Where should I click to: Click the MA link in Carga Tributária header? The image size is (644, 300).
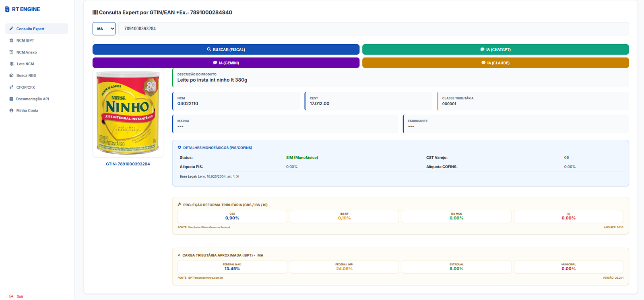coord(260,255)
